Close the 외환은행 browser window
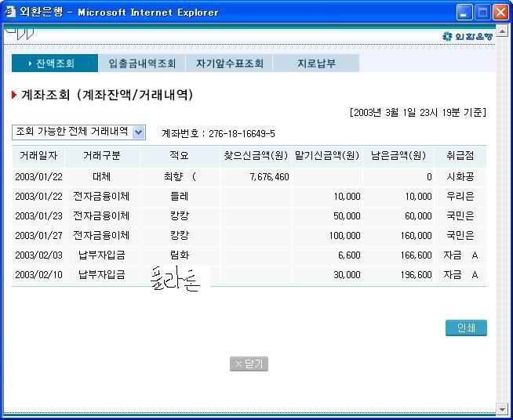The width and height of the screenshot is (513, 420). [x=500, y=13]
